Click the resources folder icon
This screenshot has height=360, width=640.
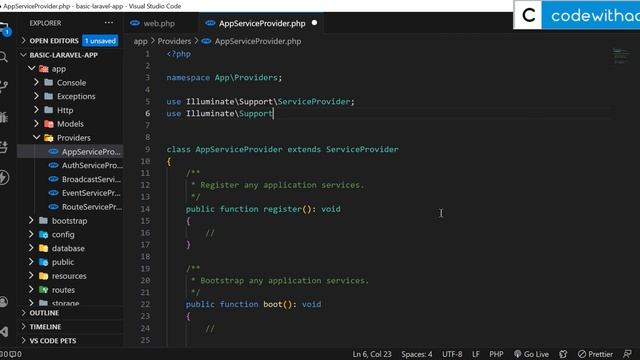(43, 276)
